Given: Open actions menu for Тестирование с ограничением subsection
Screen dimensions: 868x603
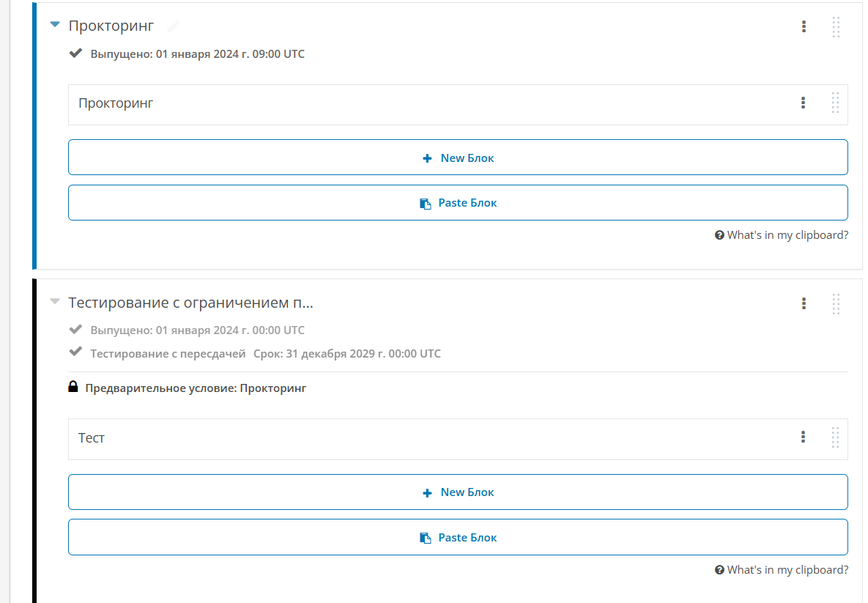Looking at the screenshot, I should pos(804,303).
